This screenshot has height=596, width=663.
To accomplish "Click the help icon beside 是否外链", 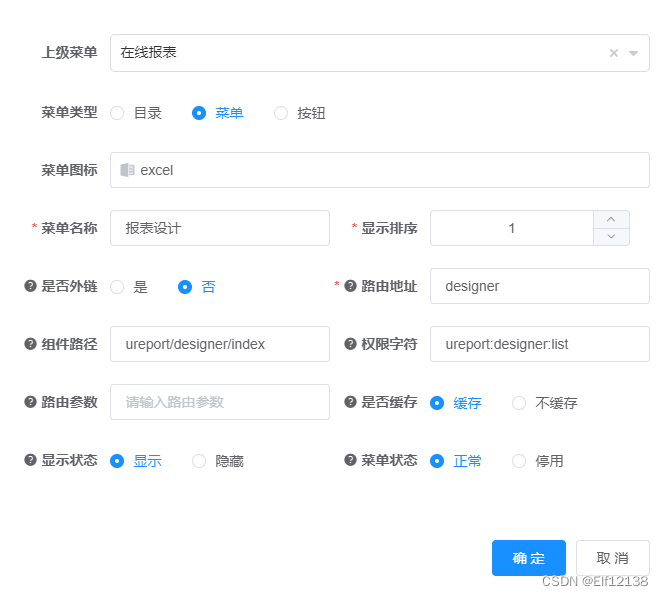I will coord(30,286).
